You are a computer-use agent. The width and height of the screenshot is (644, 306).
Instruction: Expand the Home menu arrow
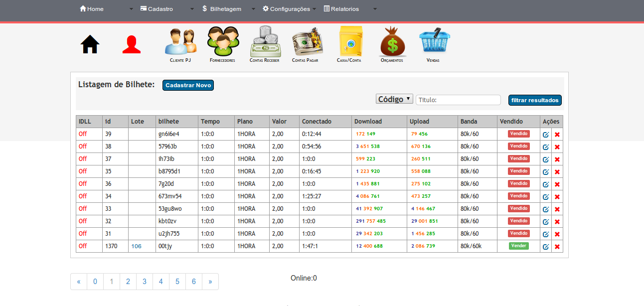[132, 9]
